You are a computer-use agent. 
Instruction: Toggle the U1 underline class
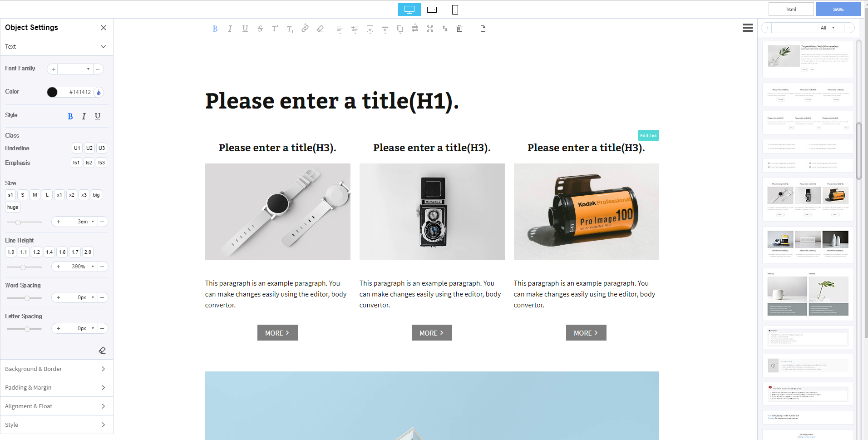[x=77, y=148]
